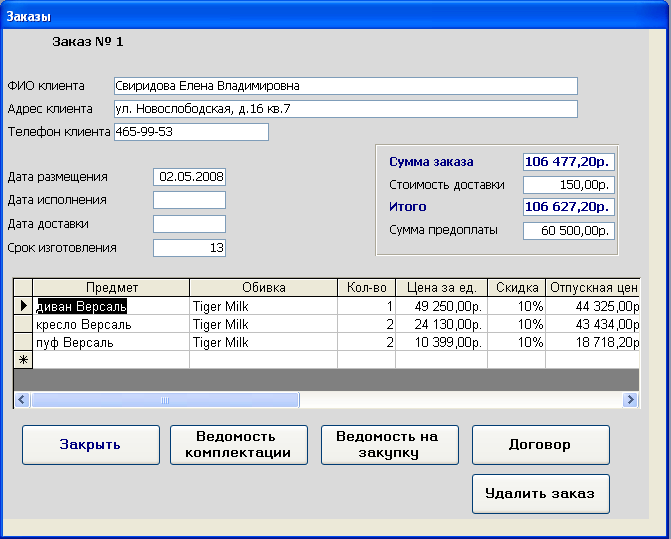Select the Адрес клиента field
The image size is (671, 539).
point(345,109)
